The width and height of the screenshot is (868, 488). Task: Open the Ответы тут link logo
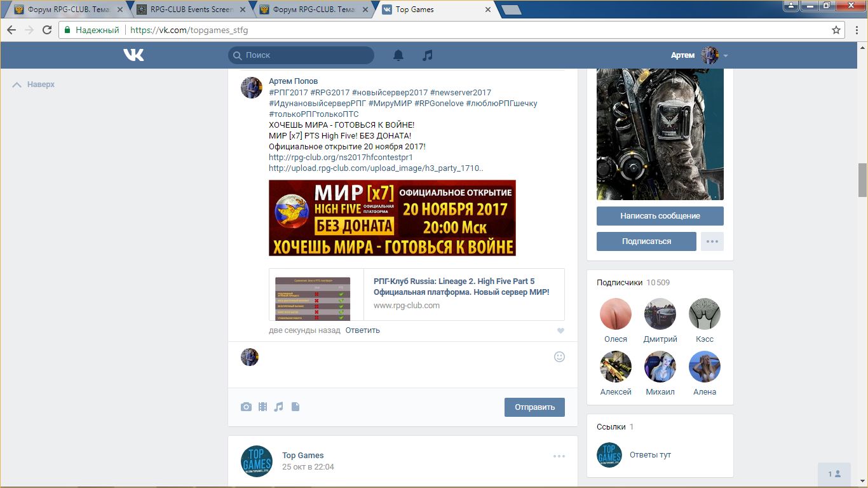(x=609, y=455)
